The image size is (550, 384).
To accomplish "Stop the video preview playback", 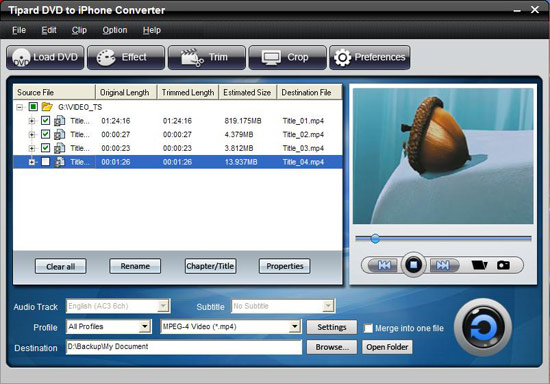I will click(x=414, y=264).
